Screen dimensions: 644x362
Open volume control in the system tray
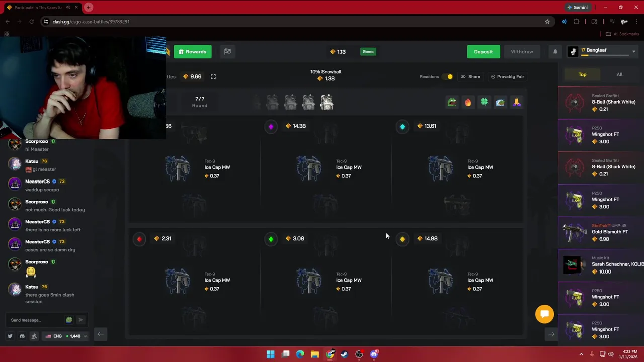coord(611,354)
